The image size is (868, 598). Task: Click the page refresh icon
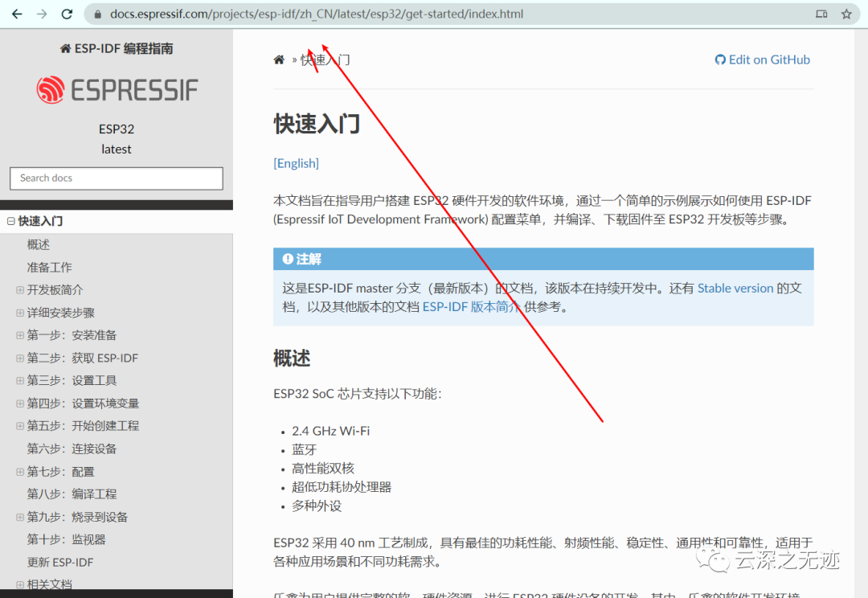[67, 14]
